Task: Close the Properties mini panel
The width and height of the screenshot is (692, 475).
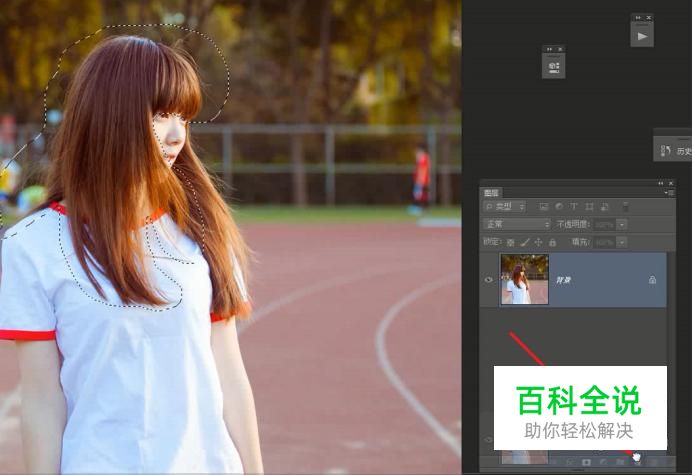Action: [560, 49]
